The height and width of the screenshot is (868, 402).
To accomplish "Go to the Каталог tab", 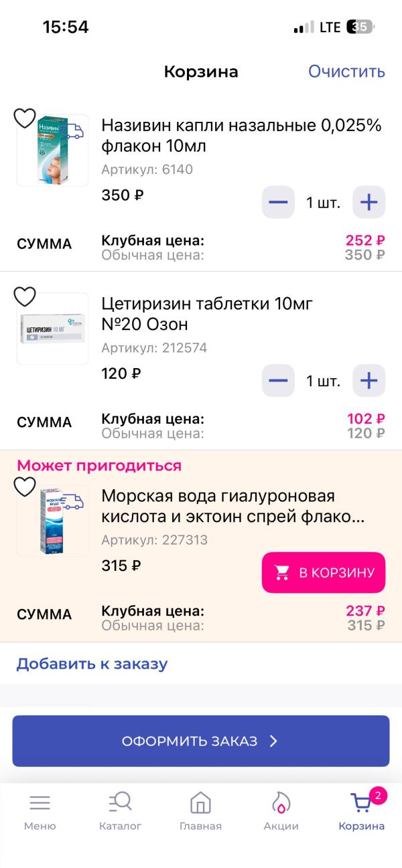I will (x=121, y=810).
